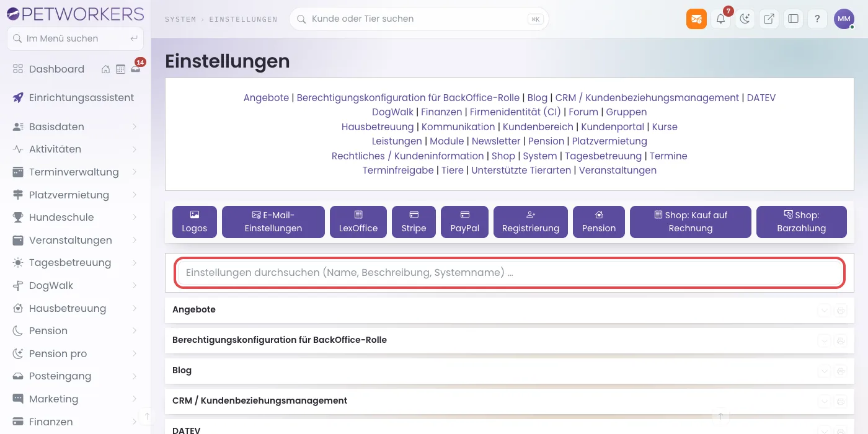Open calendar icon beside Dashboard
This screenshot has width=868, height=434.
[x=120, y=69]
